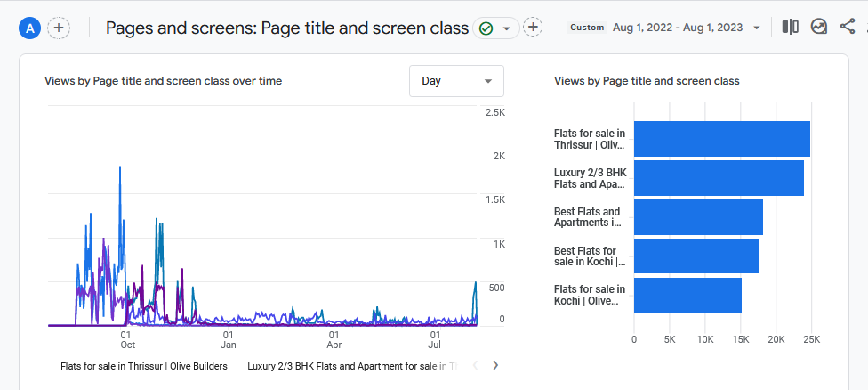The image size is (868, 390).
Task: Open the Insights icon
Action: pos(819,27)
